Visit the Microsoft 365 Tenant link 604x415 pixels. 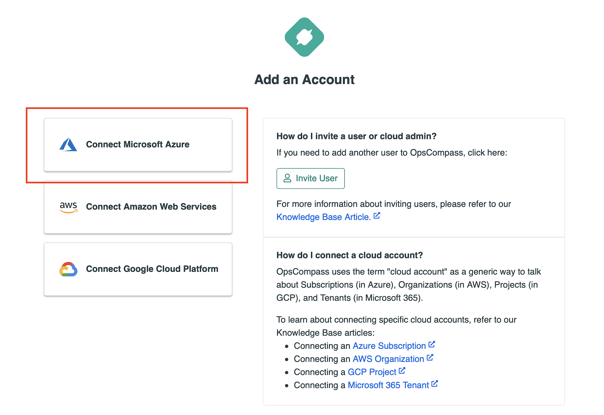pos(388,385)
